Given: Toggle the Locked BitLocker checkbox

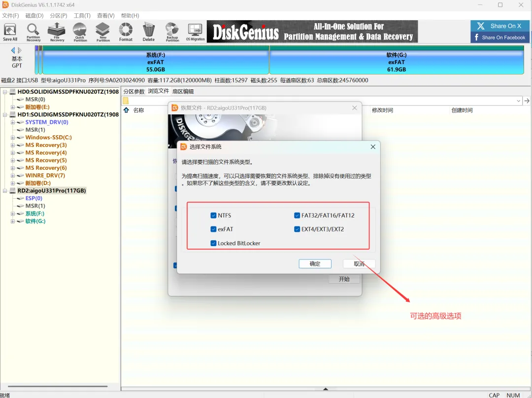Looking at the screenshot, I should pos(213,243).
